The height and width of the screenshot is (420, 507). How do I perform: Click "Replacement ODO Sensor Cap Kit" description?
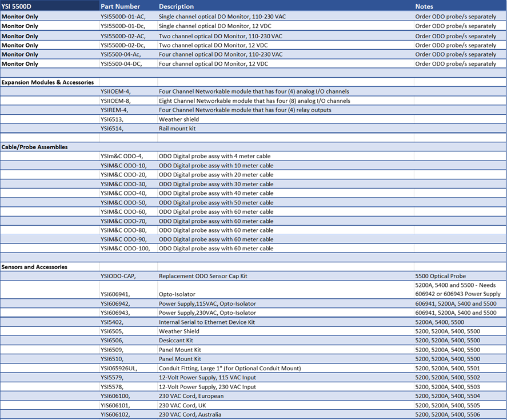[x=203, y=276]
